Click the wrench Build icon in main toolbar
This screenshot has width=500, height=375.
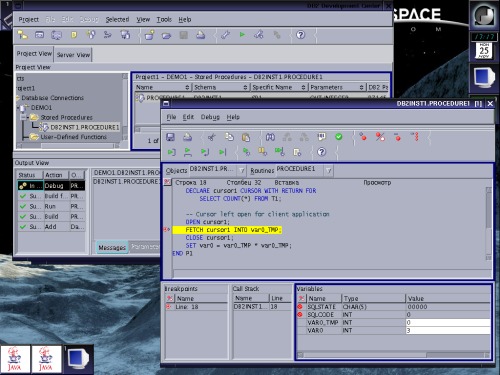[x=226, y=34]
